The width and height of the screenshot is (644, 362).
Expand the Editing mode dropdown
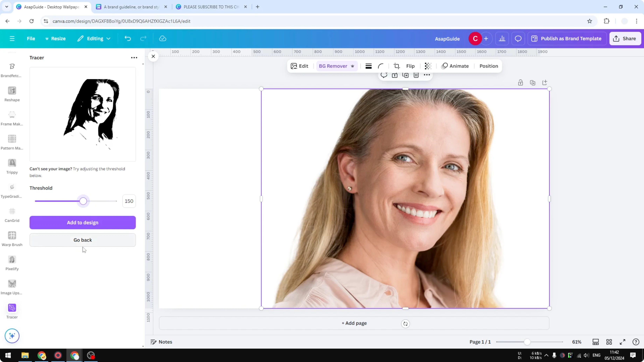pyautogui.click(x=94, y=38)
